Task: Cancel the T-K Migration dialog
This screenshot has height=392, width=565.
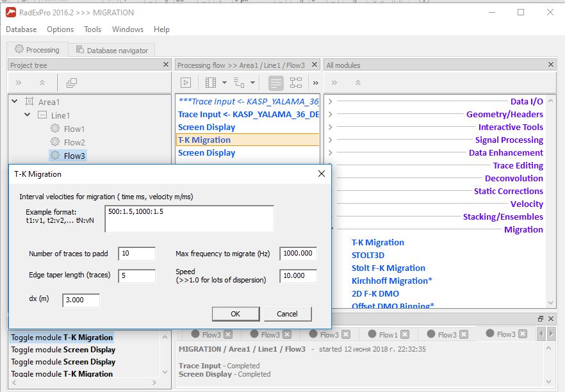Action: click(x=288, y=314)
